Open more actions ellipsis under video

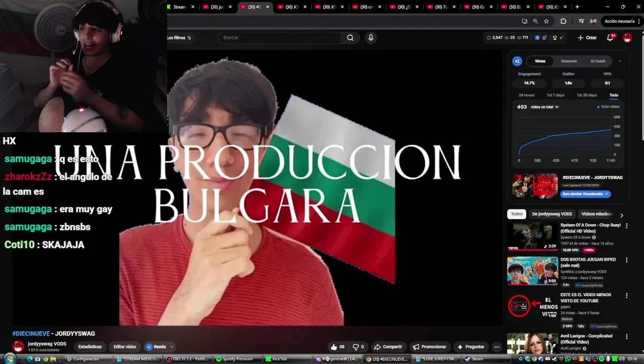[497, 347]
